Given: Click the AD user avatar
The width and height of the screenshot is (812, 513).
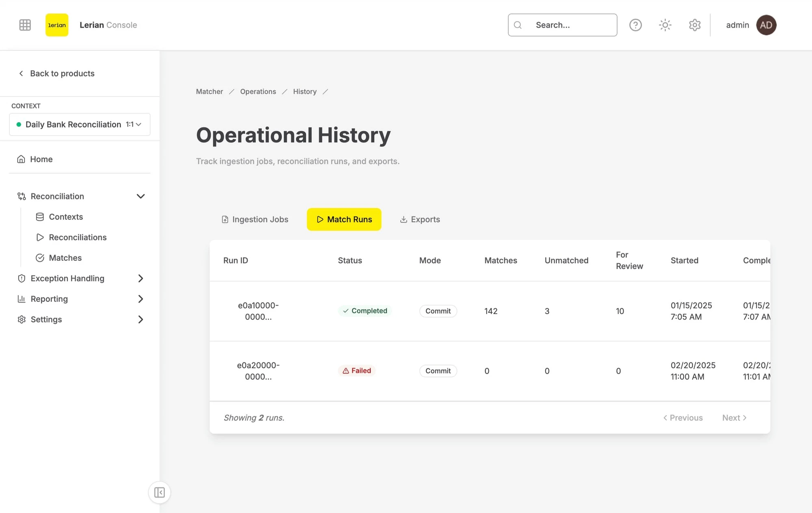Looking at the screenshot, I should point(766,25).
